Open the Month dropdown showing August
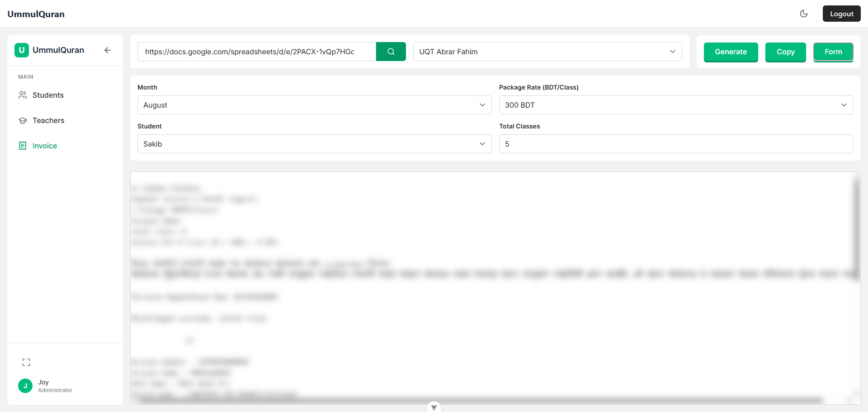 coord(314,105)
